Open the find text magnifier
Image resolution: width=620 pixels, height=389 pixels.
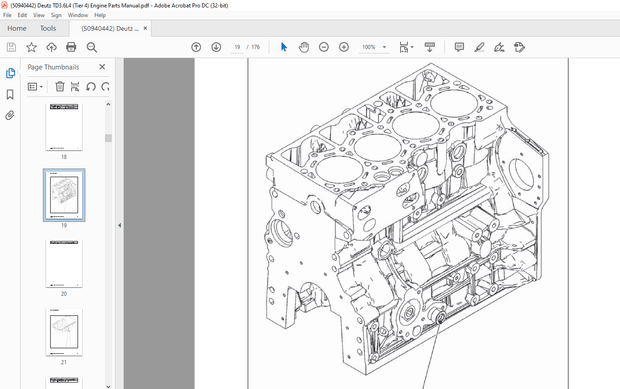pos(92,47)
